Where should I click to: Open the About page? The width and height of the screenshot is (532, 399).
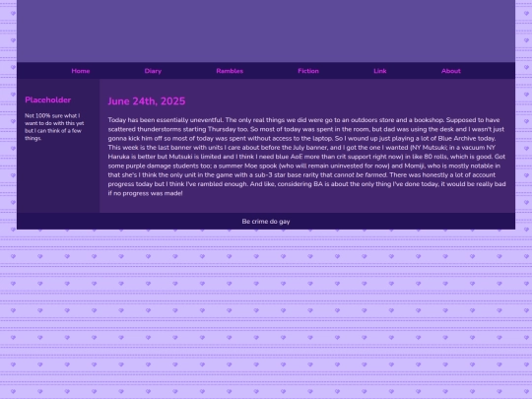click(451, 71)
